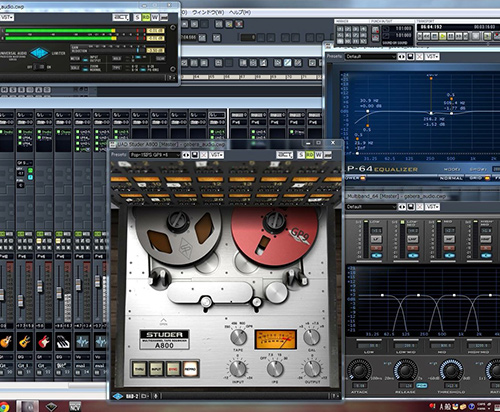Viewport: 500px width, 412px height.
Task: Open VST menu in the Multiband_64 window
Action: (433, 207)
